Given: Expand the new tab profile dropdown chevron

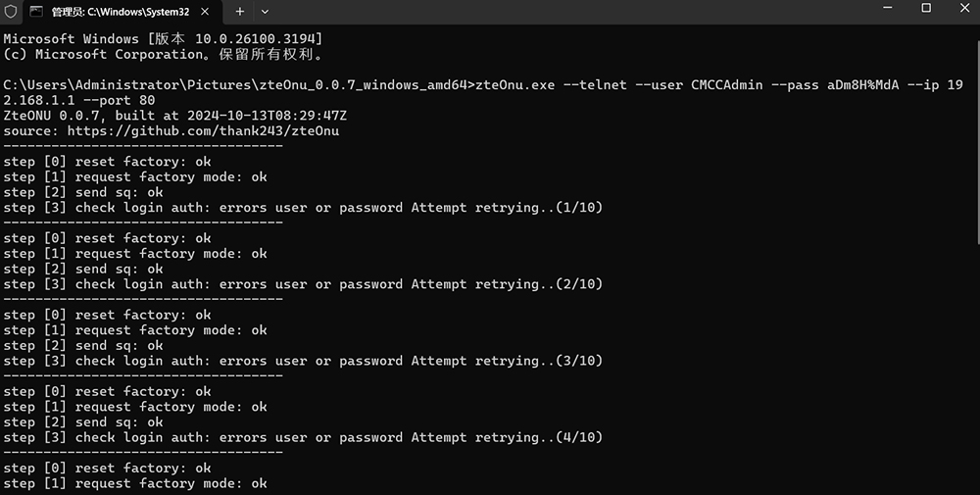Looking at the screenshot, I should [x=265, y=11].
